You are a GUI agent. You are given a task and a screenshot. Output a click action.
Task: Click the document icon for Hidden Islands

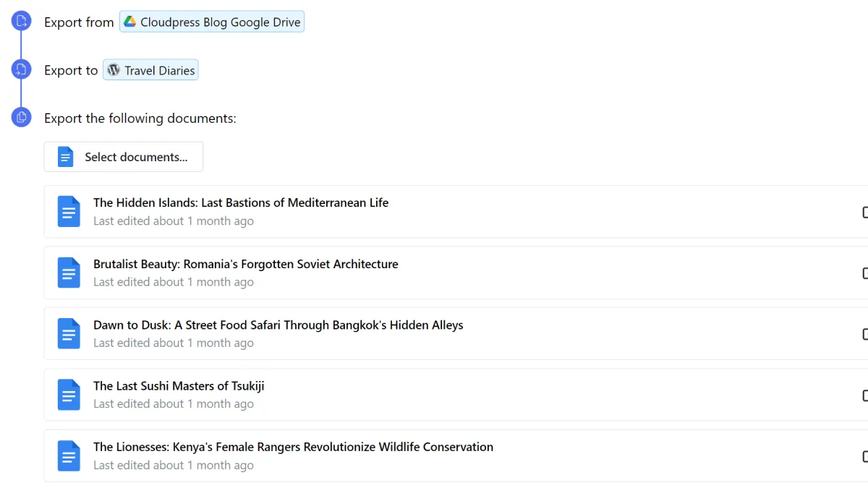tap(69, 212)
